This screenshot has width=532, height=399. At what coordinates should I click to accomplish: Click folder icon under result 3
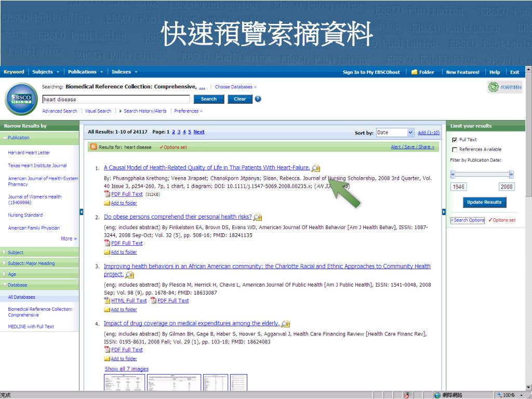point(107,310)
